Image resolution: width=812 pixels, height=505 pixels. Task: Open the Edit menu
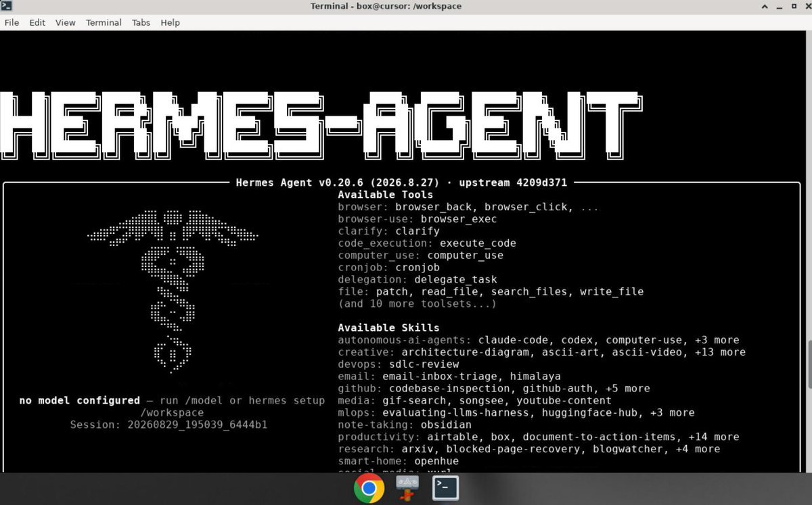(37, 22)
